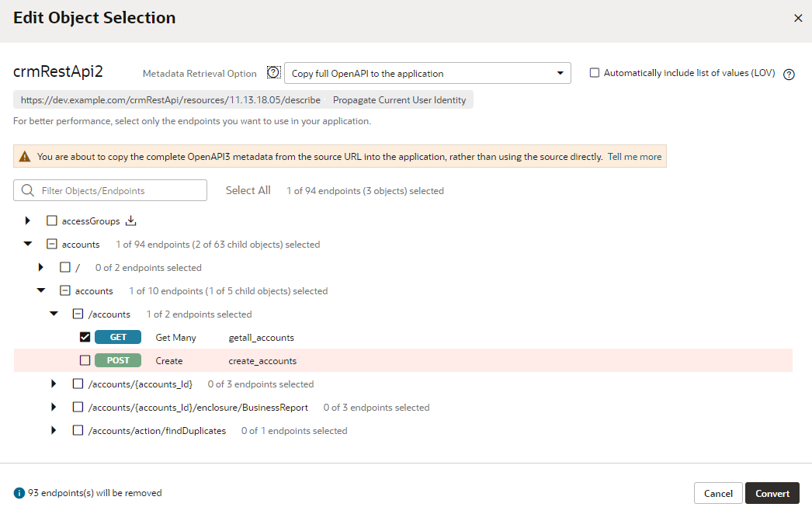Image resolution: width=812 pixels, height=514 pixels.
Task: Expand the /accounts/{accounts_Id} node
Action: click(x=54, y=384)
